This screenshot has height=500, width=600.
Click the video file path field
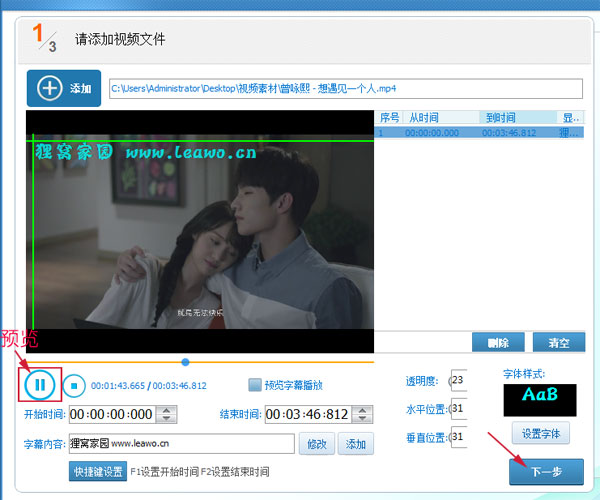tap(346, 89)
